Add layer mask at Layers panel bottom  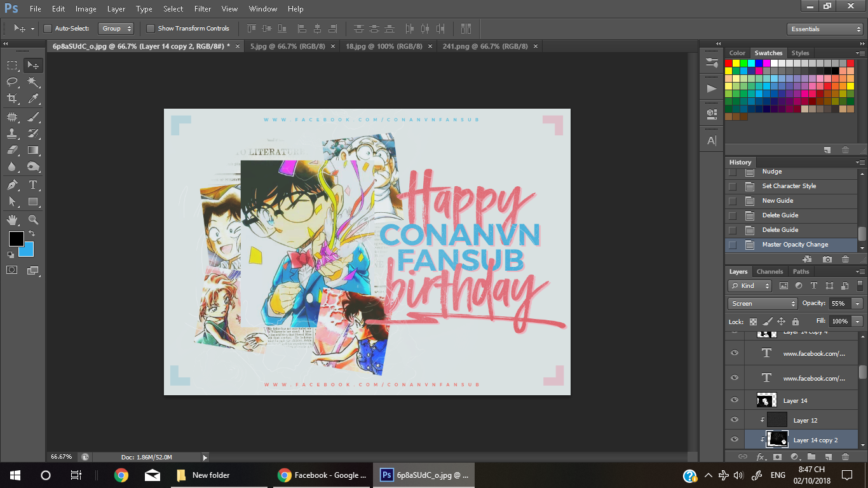[x=777, y=457]
